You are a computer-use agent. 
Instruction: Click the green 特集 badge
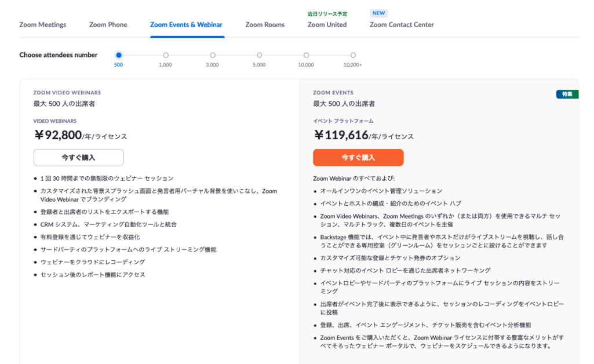tap(567, 94)
